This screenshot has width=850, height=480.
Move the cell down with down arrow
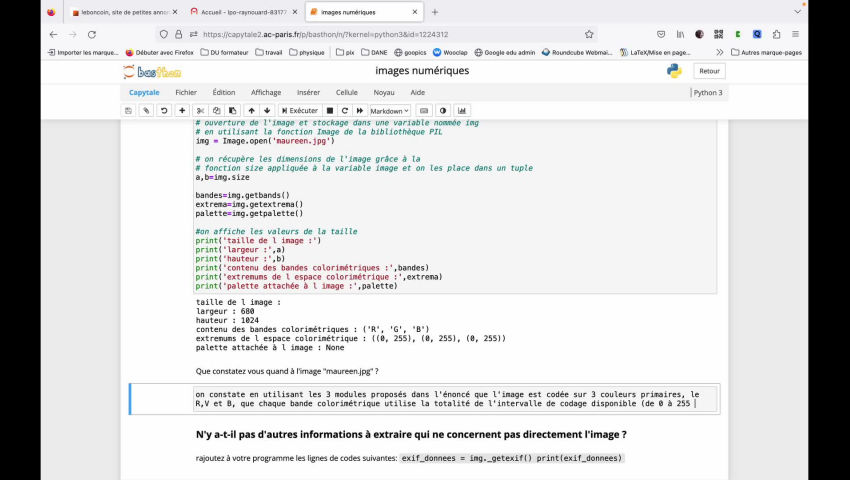click(x=267, y=110)
